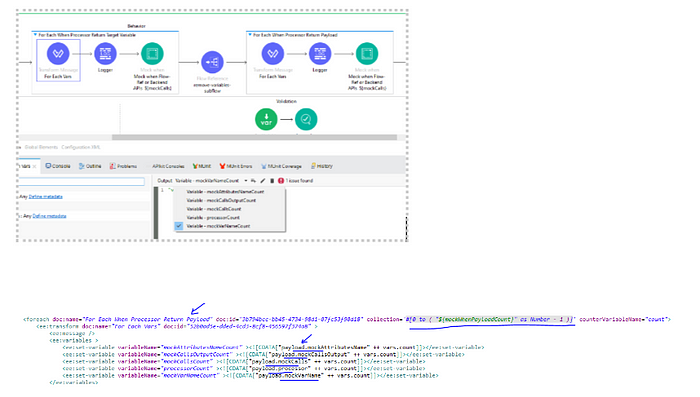Click the '1 issue found' text
The image size is (700, 397).
[x=299, y=181]
